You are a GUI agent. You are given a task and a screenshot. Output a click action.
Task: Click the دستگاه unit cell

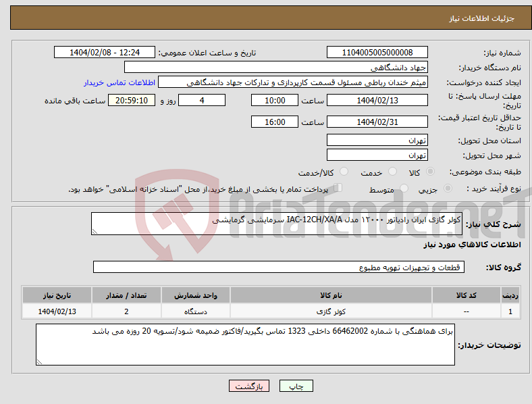196,311
